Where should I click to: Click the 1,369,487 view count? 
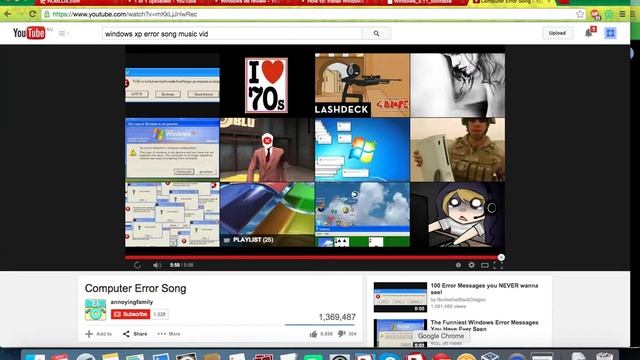[337, 317]
